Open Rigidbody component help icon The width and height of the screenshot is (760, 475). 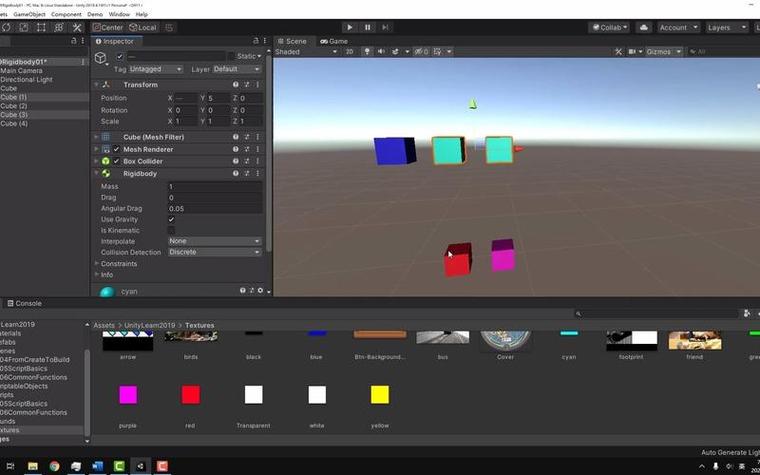pyautogui.click(x=236, y=173)
